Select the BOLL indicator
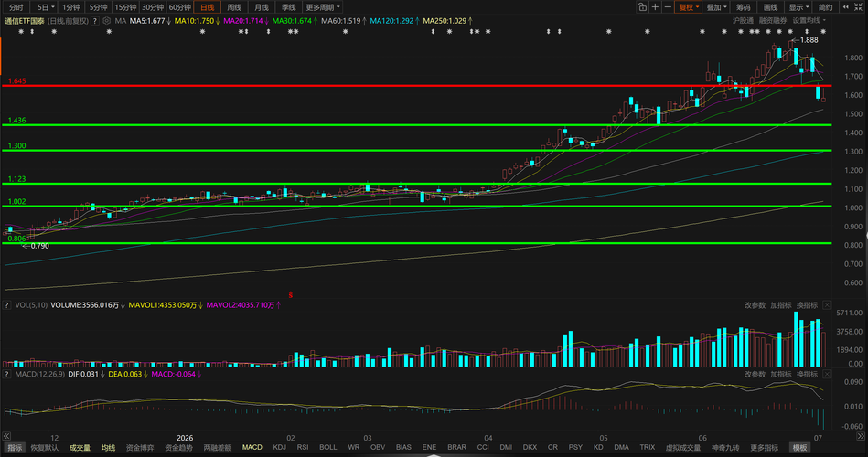The height and width of the screenshot is (457, 868). click(327, 448)
